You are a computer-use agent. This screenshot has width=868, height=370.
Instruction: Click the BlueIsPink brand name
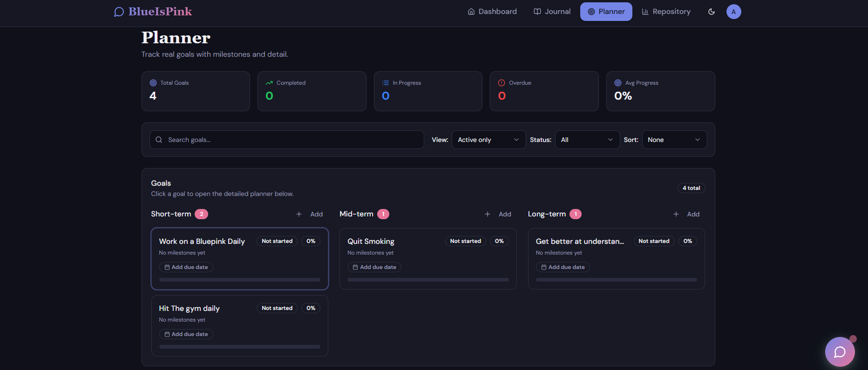coord(160,12)
